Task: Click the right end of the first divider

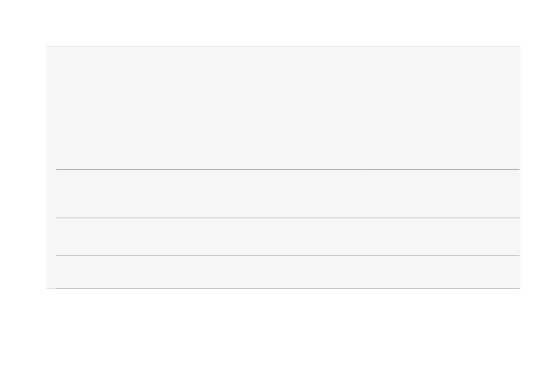Action: [x=517, y=169]
